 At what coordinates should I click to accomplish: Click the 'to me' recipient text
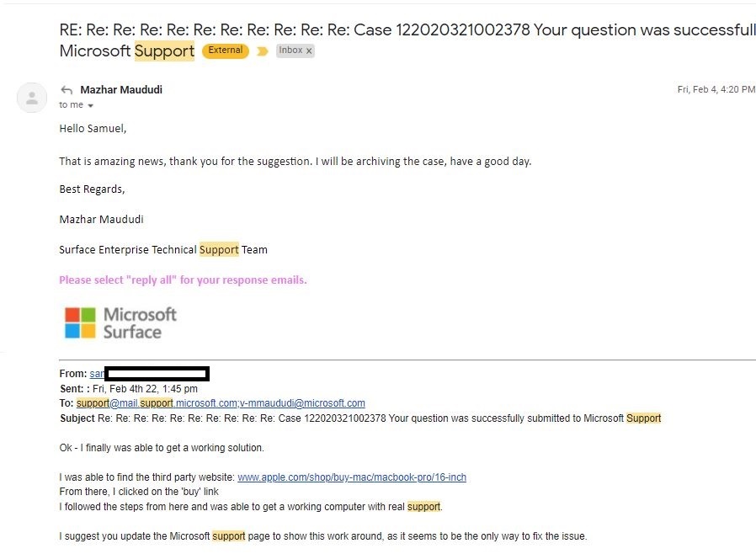click(x=71, y=105)
